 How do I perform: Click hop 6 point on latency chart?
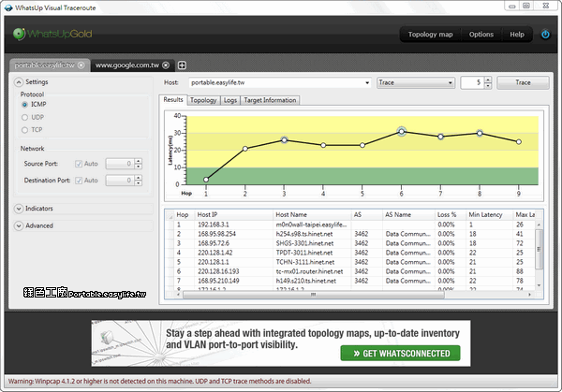pyautogui.click(x=402, y=132)
